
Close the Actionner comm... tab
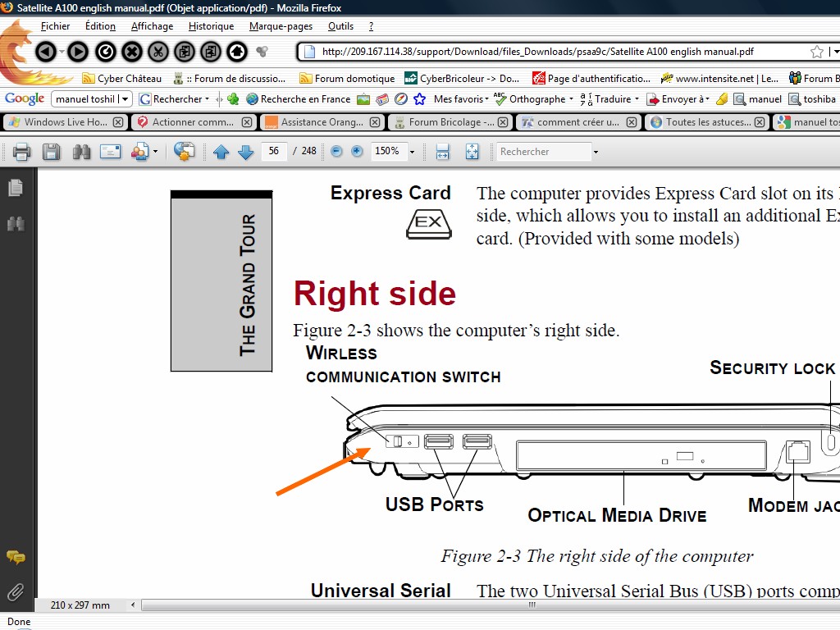[x=246, y=122]
